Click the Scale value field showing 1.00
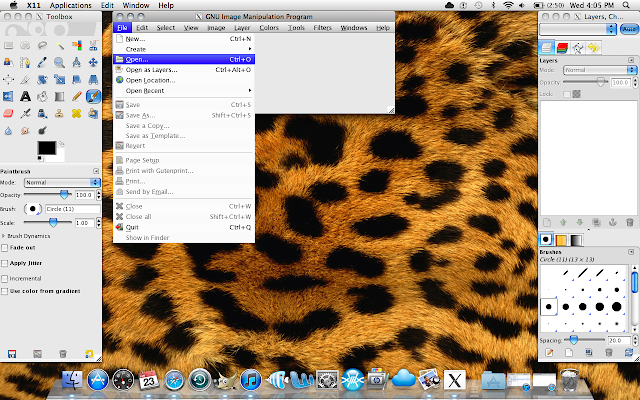Screen dimensions: 640x400 [x=85, y=223]
